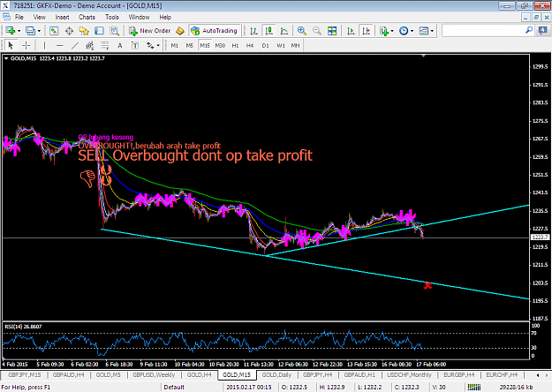Viewport: 552px width, 392px height.
Task: Select the Text tool
Action: pyautogui.click(x=120, y=45)
